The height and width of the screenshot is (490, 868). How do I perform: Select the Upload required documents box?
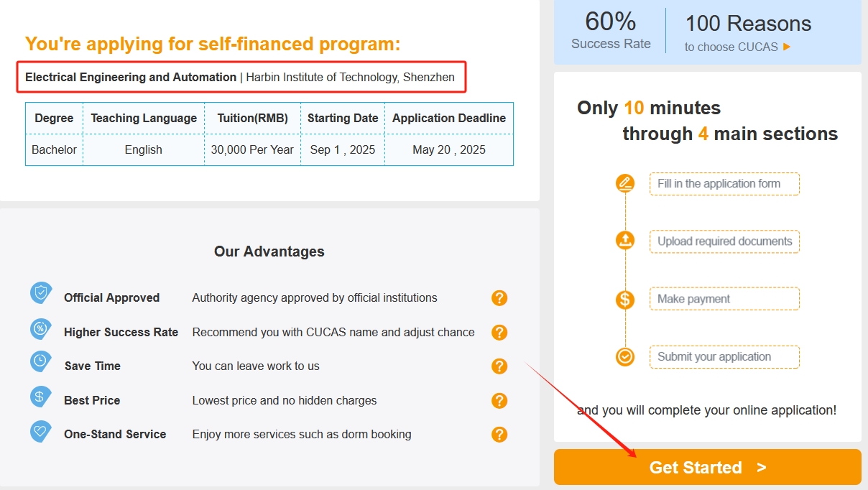724,241
